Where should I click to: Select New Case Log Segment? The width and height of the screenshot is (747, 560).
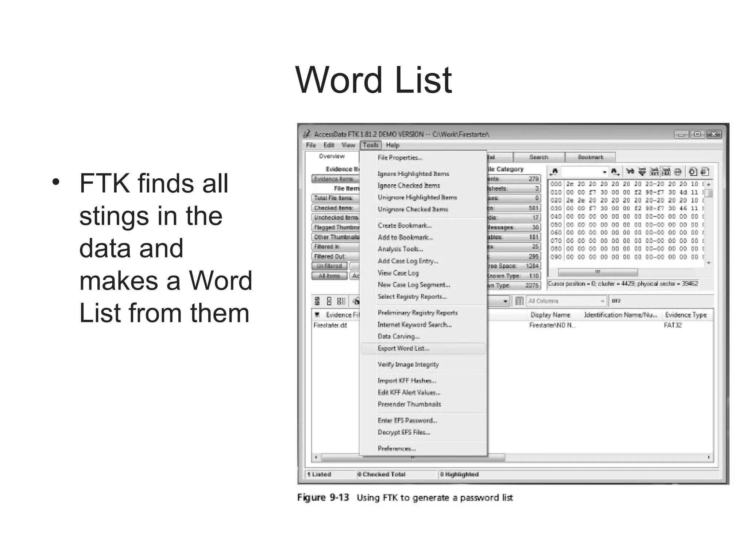click(423, 285)
